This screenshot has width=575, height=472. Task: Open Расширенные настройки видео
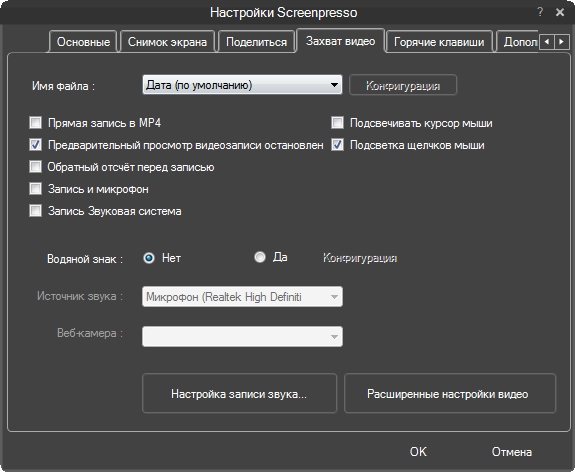click(x=450, y=394)
